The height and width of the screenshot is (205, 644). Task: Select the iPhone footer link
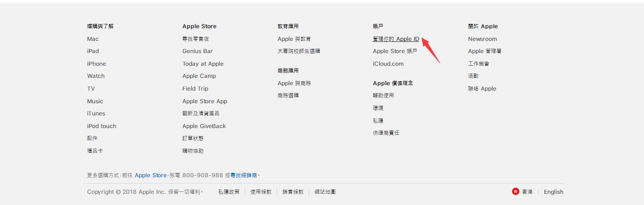[96, 64]
